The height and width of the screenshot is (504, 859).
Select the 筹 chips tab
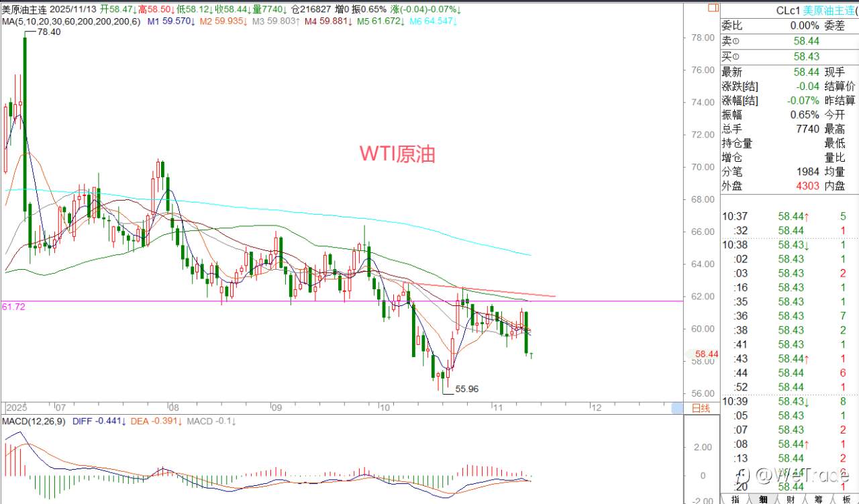[x=819, y=499]
